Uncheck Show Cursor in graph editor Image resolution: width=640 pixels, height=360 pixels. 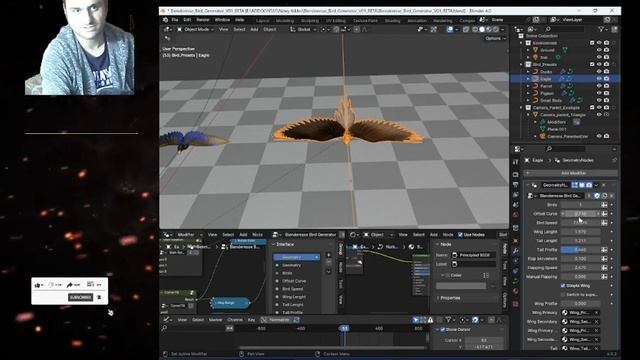[x=442, y=330]
